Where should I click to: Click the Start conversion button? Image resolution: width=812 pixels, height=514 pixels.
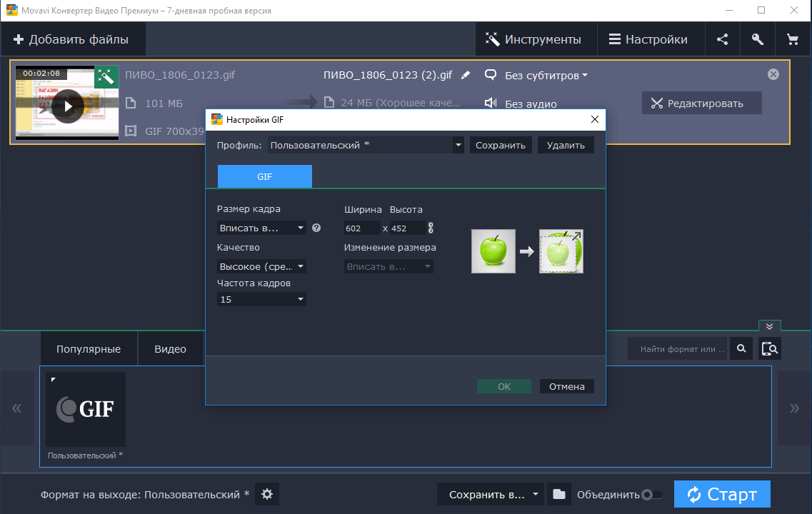[x=722, y=494]
